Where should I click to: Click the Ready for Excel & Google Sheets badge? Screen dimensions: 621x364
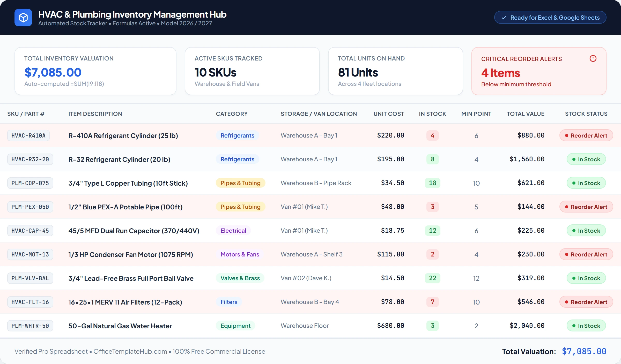click(550, 18)
